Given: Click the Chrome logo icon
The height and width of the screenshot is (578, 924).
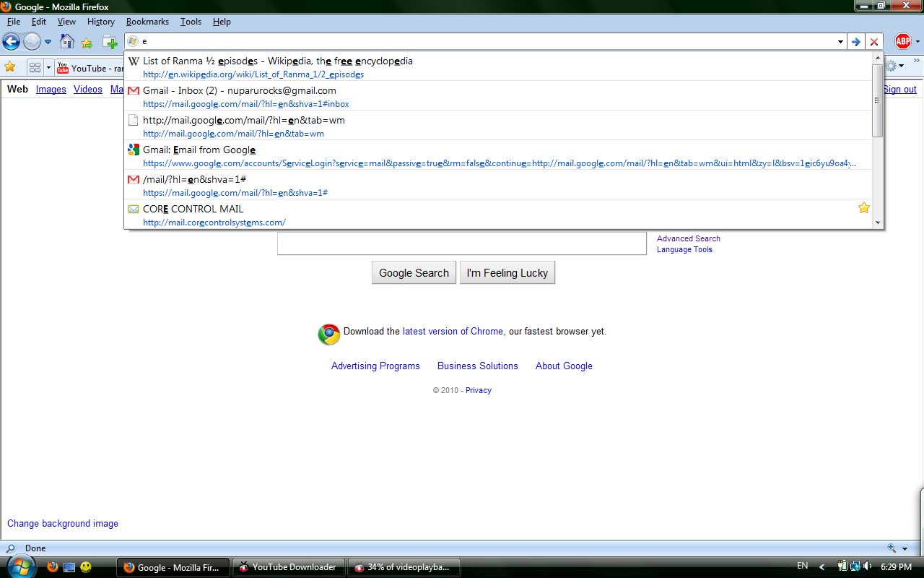Looking at the screenshot, I should pyautogui.click(x=329, y=333).
